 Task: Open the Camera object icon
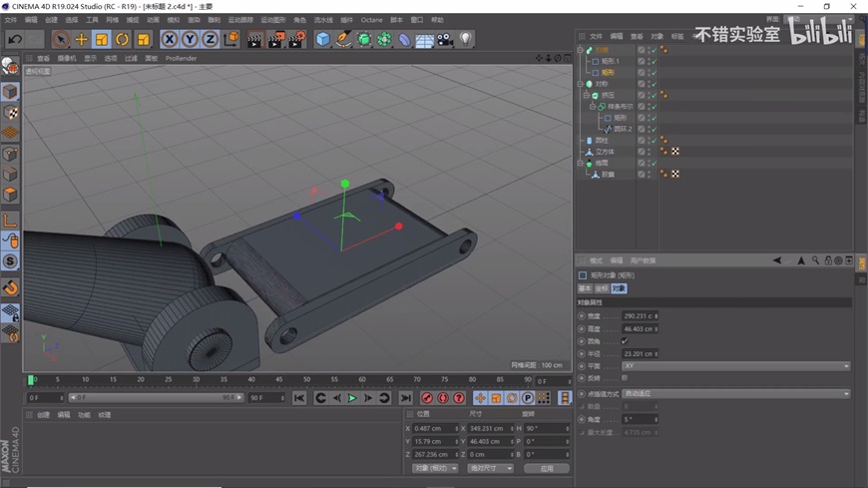[445, 40]
